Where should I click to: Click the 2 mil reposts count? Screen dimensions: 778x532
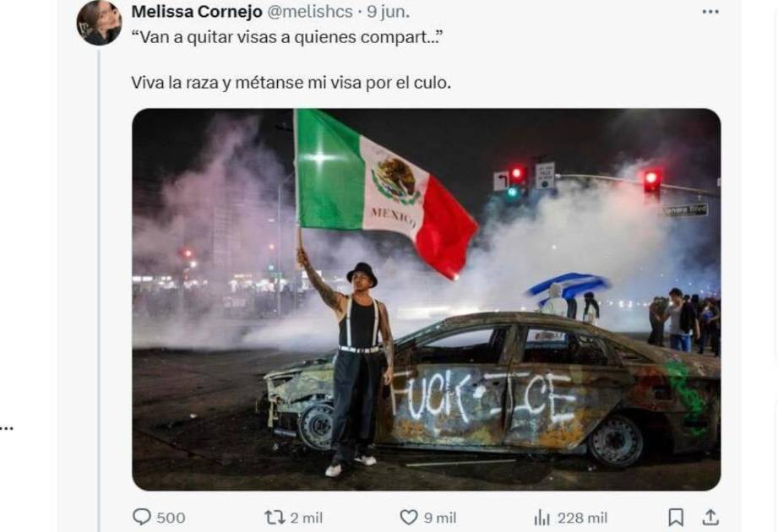(x=306, y=518)
